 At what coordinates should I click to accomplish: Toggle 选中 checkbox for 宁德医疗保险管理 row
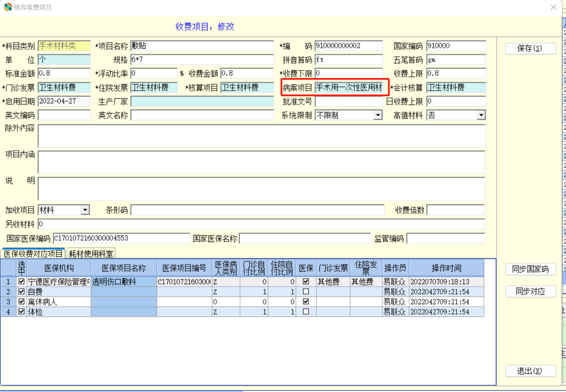click(21, 282)
